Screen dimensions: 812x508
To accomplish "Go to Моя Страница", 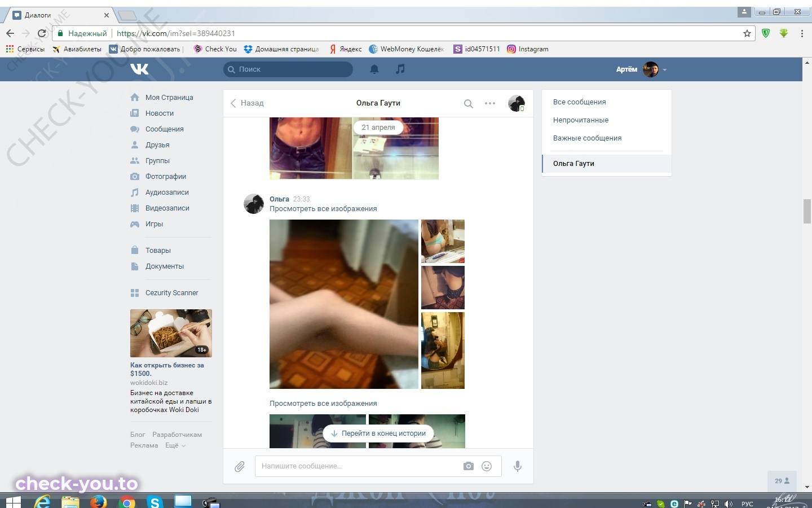I will point(169,97).
